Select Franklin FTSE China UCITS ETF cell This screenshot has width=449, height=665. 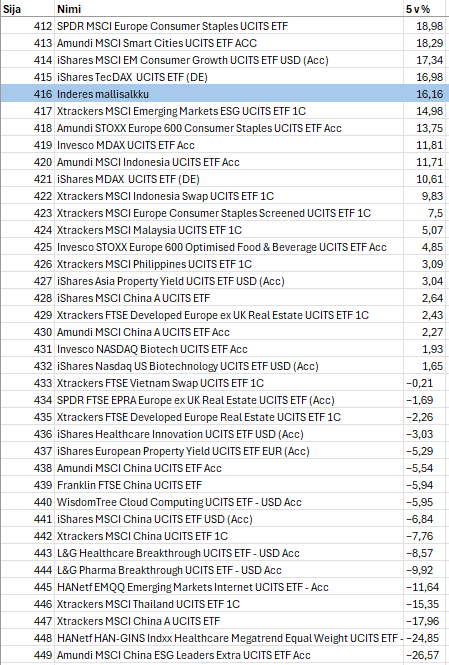pyautogui.click(x=229, y=485)
